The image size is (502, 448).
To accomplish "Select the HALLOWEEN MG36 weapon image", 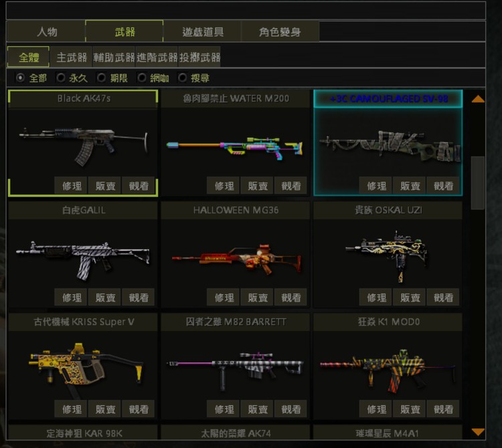I will click(x=236, y=258).
